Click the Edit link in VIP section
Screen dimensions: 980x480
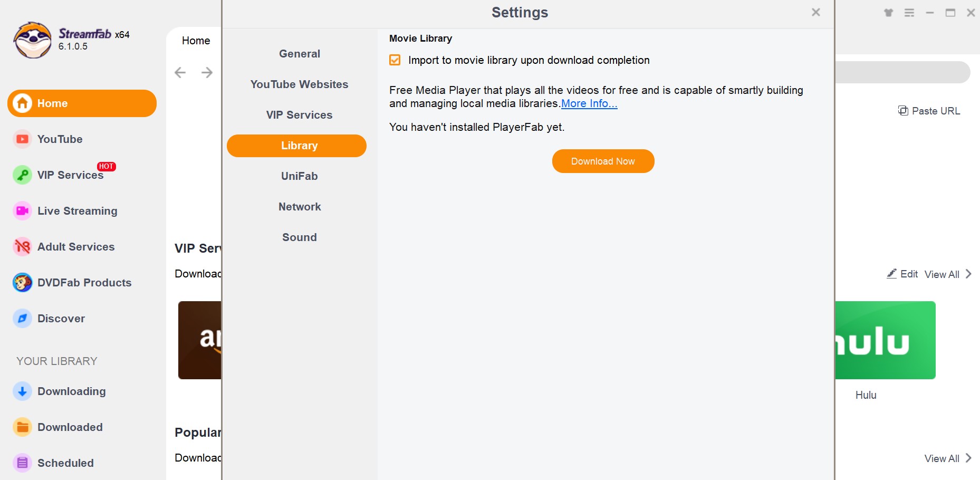909,274
